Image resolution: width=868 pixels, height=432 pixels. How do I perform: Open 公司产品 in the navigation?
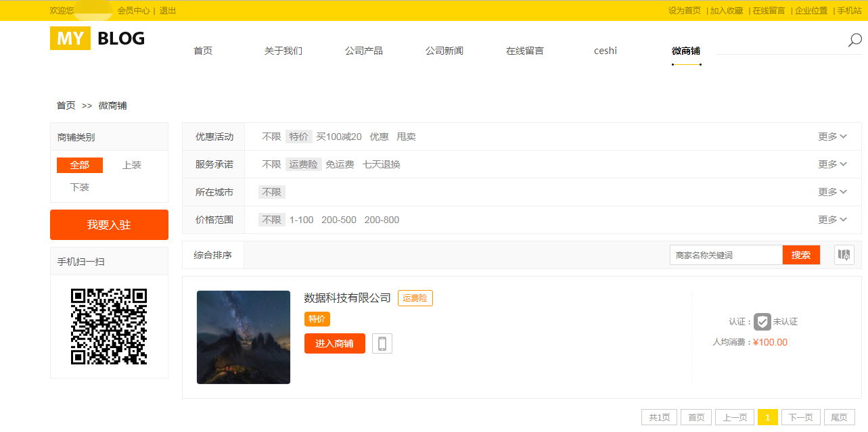point(364,51)
